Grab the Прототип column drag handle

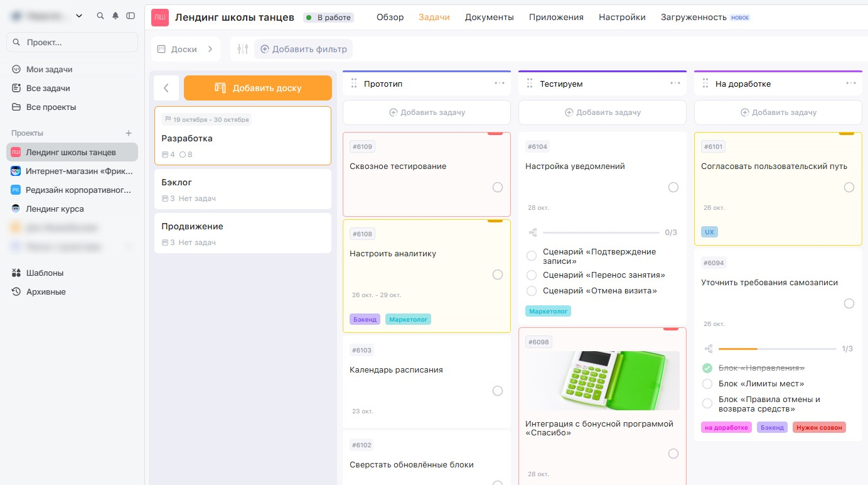click(x=353, y=84)
